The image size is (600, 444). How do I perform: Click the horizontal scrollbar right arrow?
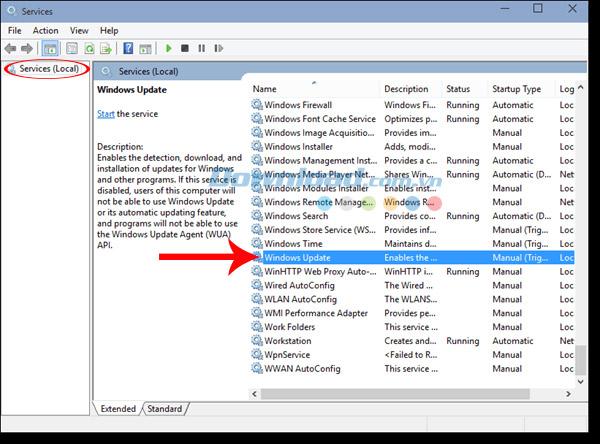(568, 394)
